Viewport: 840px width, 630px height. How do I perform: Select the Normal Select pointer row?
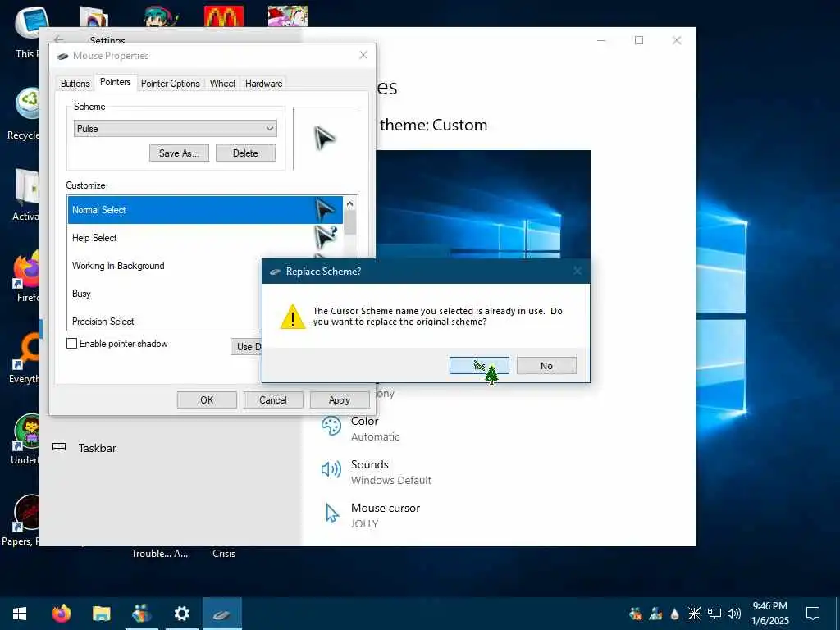(x=205, y=210)
